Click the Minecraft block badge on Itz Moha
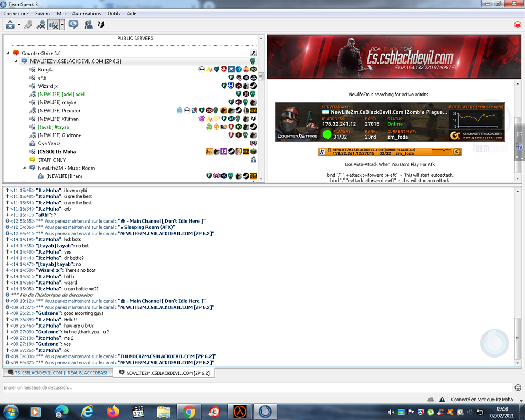The height and width of the screenshot is (420, 525). 254,151
